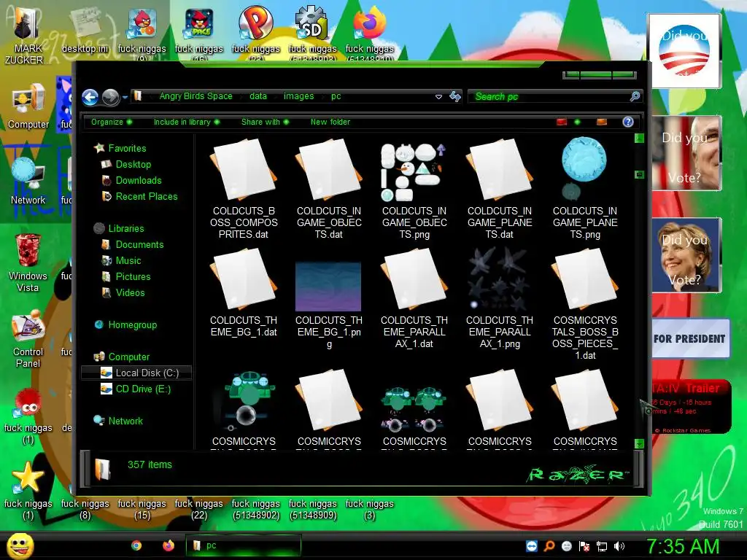Select Libraries in the navigation pane
This screenshot has height=560, width=747.
[125, 228]
